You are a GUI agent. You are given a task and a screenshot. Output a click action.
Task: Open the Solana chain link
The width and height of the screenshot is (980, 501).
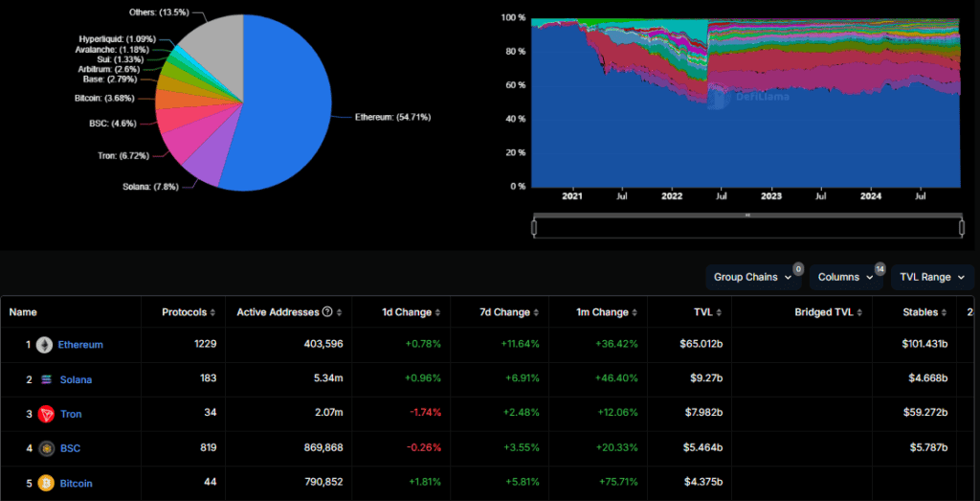pyautogui.click(x=75, y=380)
